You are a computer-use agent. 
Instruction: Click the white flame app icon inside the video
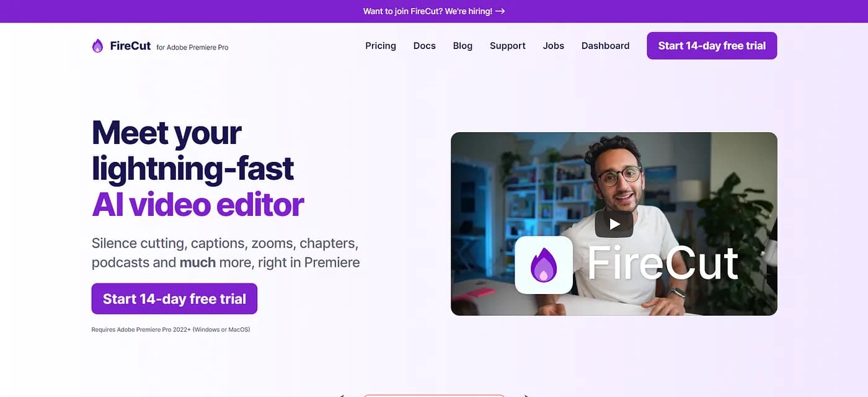click(544, 265)
